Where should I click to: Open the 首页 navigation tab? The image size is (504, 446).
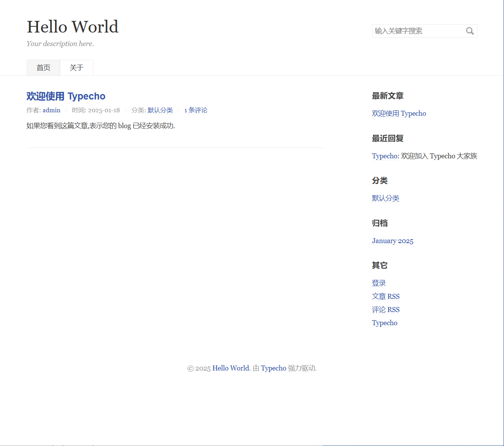[43, 68]
